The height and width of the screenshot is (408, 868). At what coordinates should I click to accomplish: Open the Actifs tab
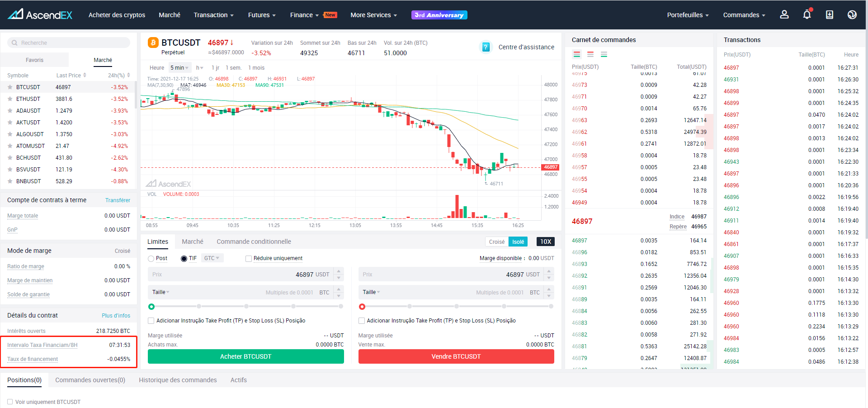coord(239,380)
